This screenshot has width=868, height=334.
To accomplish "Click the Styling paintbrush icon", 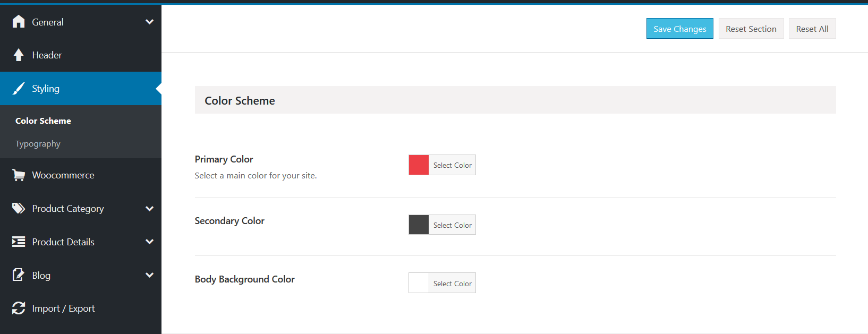I will tap(19, 89).
